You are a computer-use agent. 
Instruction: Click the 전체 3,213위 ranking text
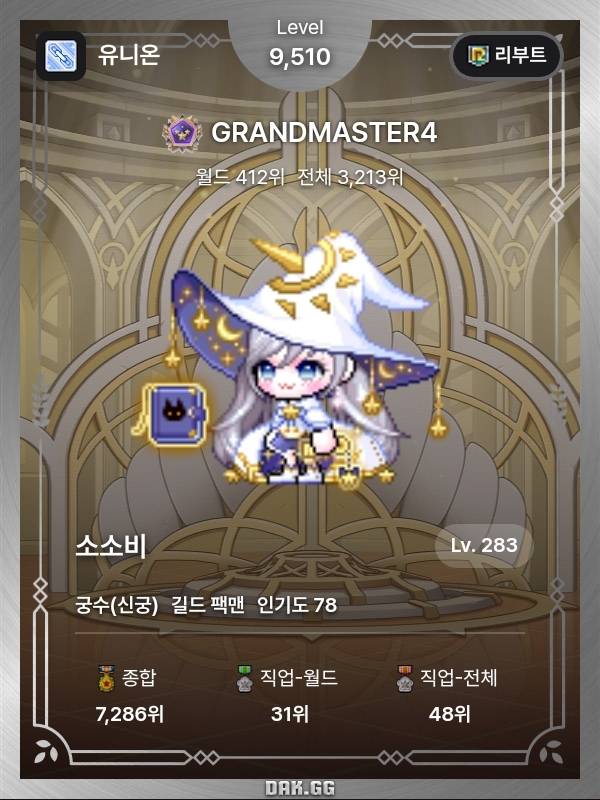tap(351, 178)
